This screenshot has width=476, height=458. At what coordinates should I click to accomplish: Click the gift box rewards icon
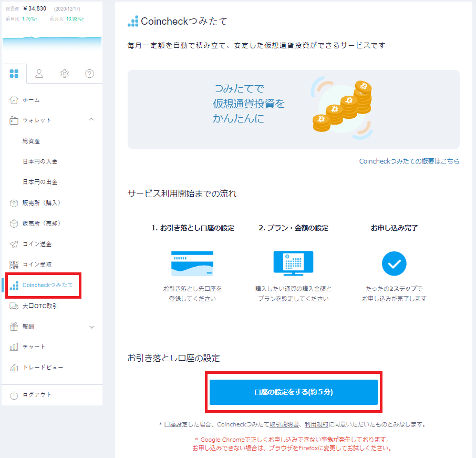pos(14,327)
